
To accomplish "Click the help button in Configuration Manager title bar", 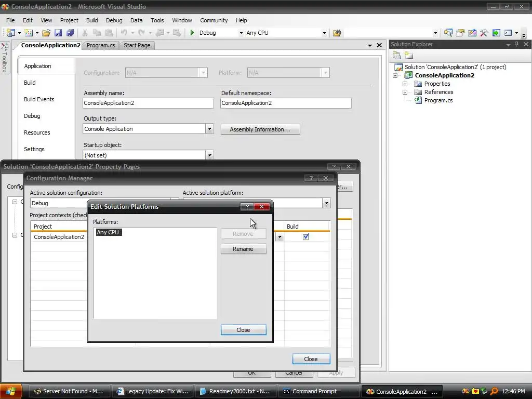I will (311, 178).
